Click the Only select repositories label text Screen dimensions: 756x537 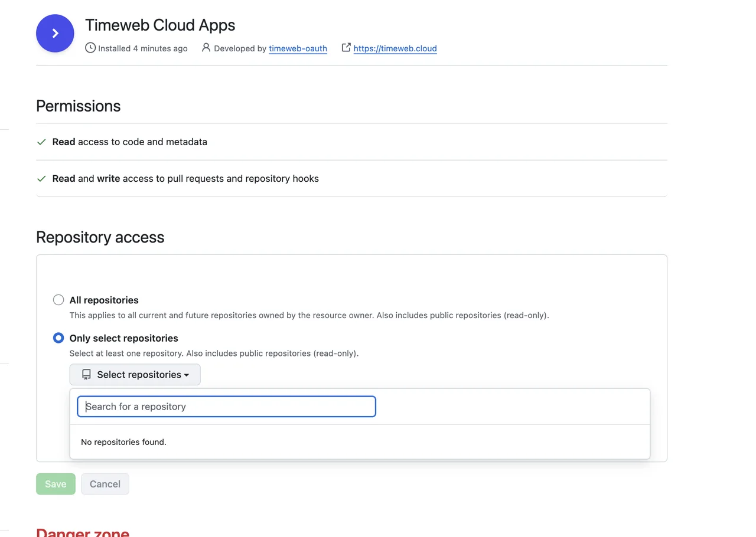pyautogui.click(x=124, y=338)
